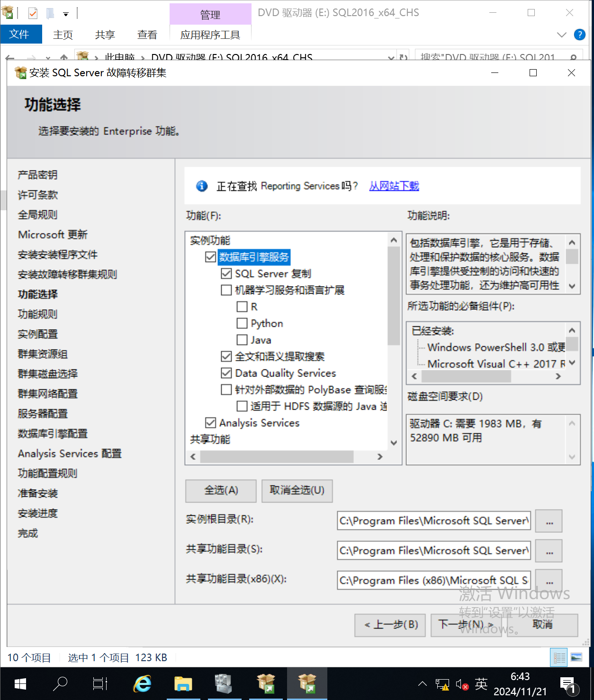Image resolution: width=594 pixels, height=700 pixels.
Task: Tick the Java feature checkbox
Action: point(242,340)
